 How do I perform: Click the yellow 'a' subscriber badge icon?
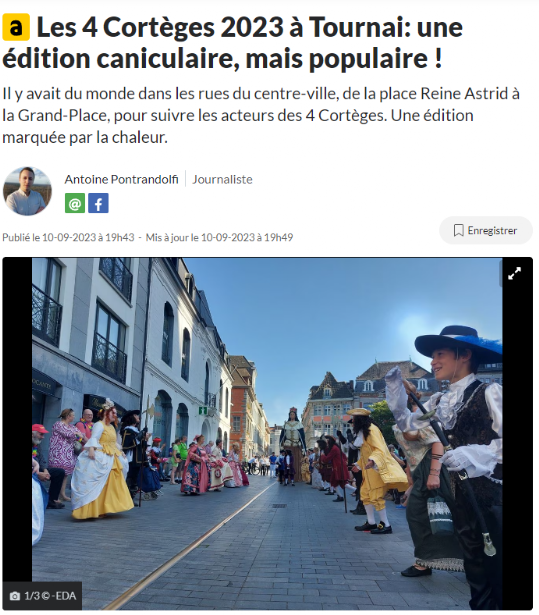click(16, 27)
